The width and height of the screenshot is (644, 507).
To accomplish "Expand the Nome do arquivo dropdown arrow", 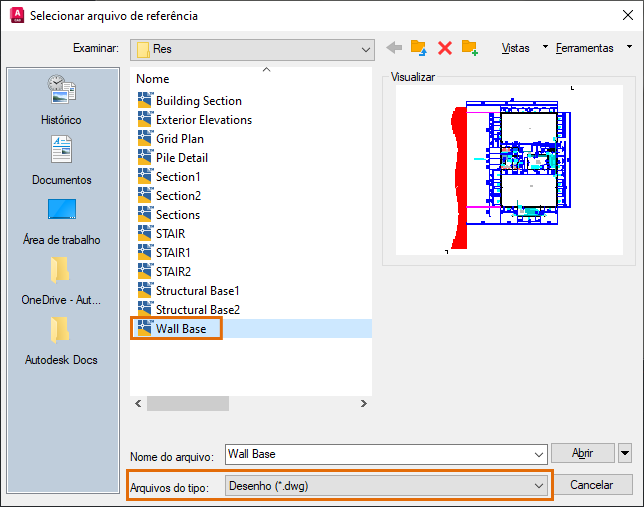I will [538, 455].
